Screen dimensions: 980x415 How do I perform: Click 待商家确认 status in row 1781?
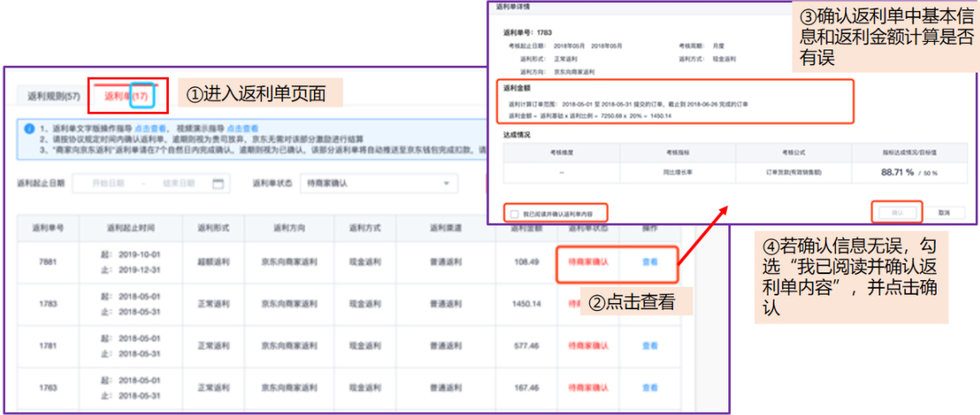[589, 346]
